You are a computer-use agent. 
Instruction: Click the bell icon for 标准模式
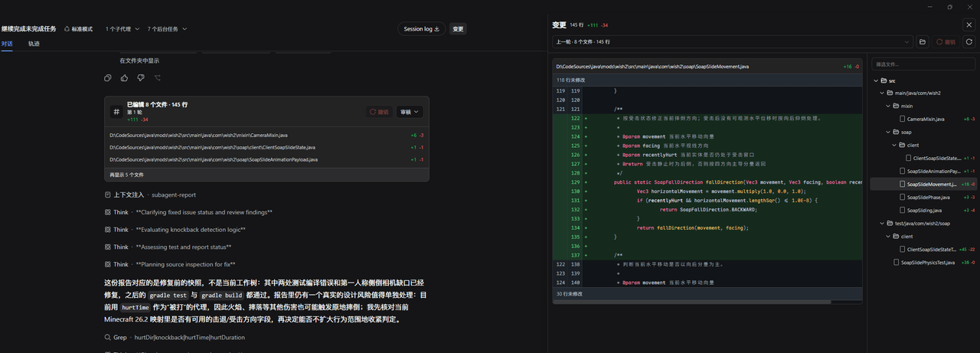point(67,29)
